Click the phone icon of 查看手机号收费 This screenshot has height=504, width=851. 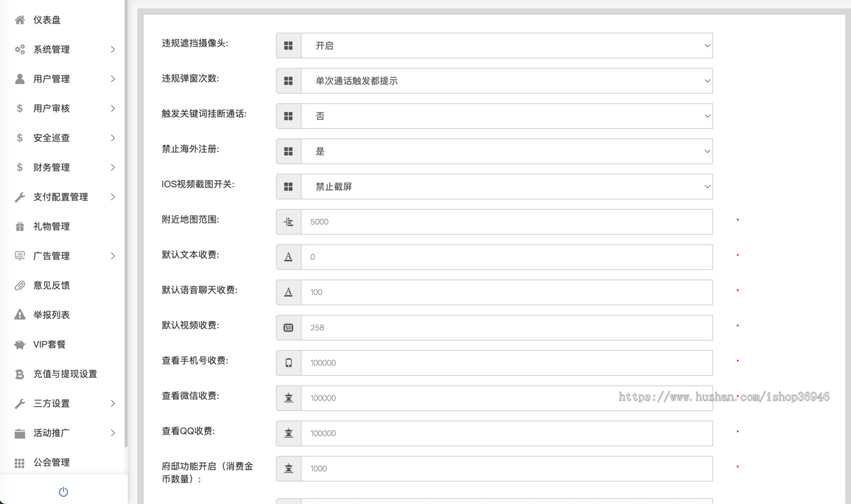coord(289,363)
